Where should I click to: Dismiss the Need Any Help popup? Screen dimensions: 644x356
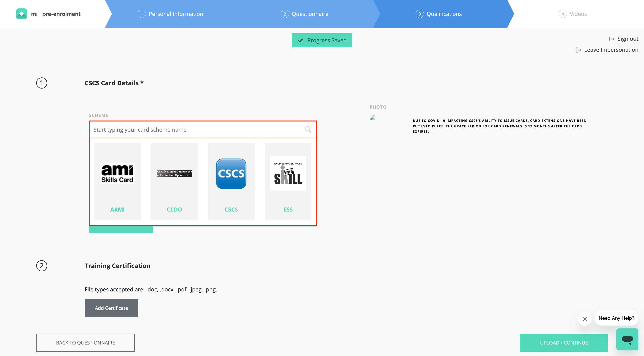pyautogui.click(x=585, y=319)
